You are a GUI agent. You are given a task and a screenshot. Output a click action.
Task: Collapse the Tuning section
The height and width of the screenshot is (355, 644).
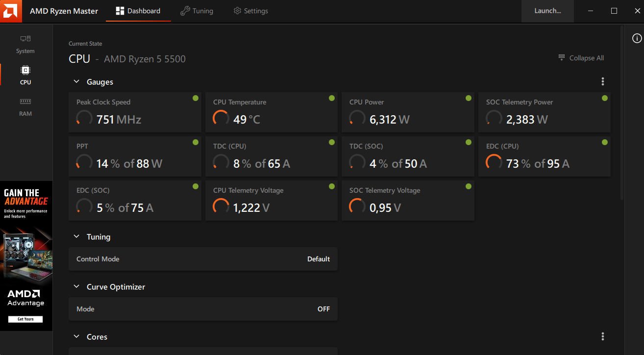coord(76,237)
